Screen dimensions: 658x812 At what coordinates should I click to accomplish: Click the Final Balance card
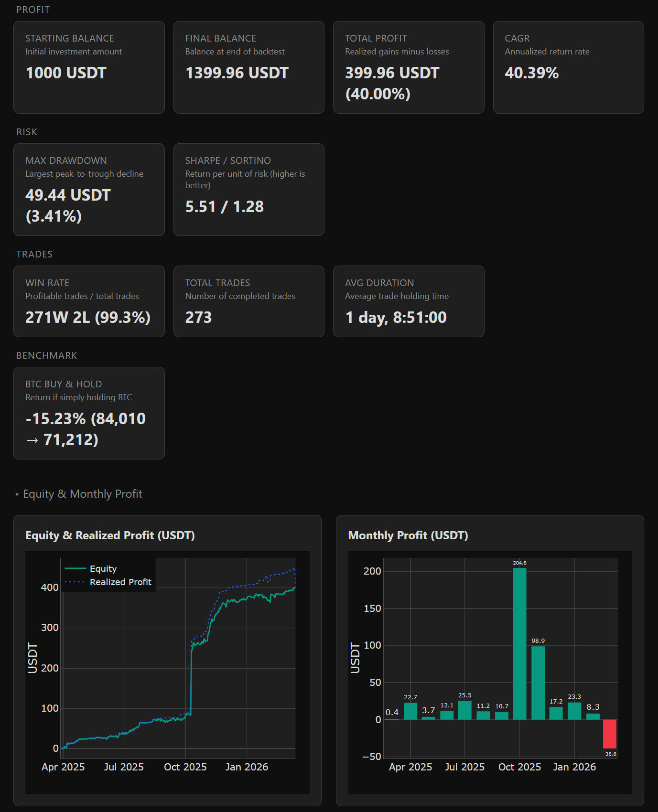pos(248,67)
